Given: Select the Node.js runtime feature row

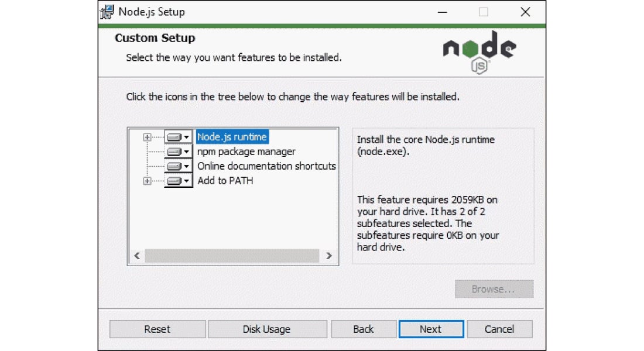Looking at the screenshot, I should (x=232, y=137).
